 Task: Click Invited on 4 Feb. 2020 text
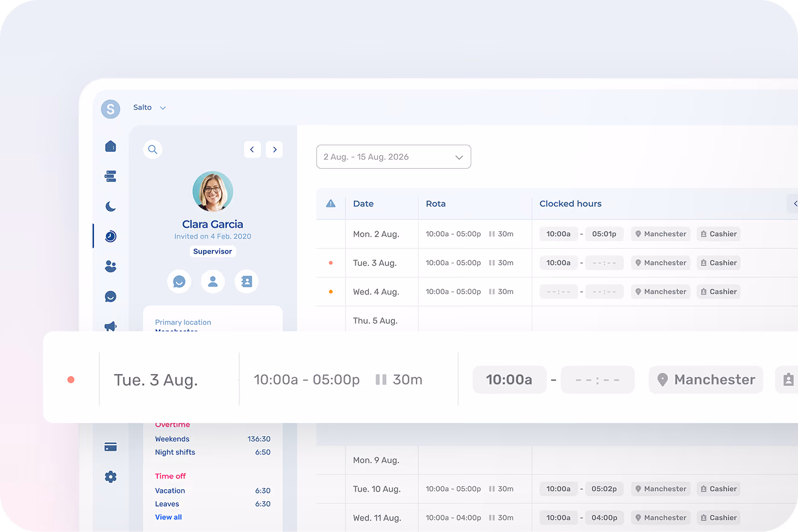click(x=213, y=237)
